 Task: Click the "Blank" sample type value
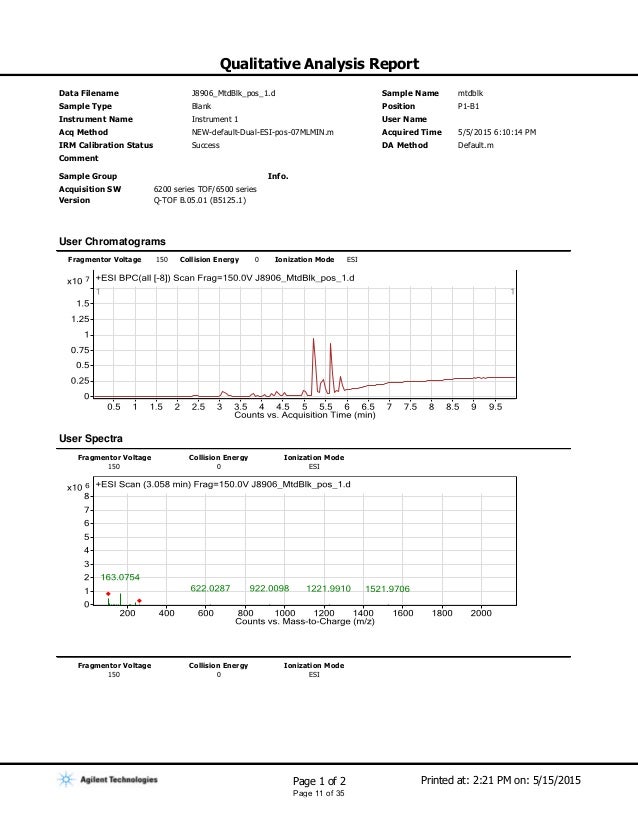tap(201, 106)
